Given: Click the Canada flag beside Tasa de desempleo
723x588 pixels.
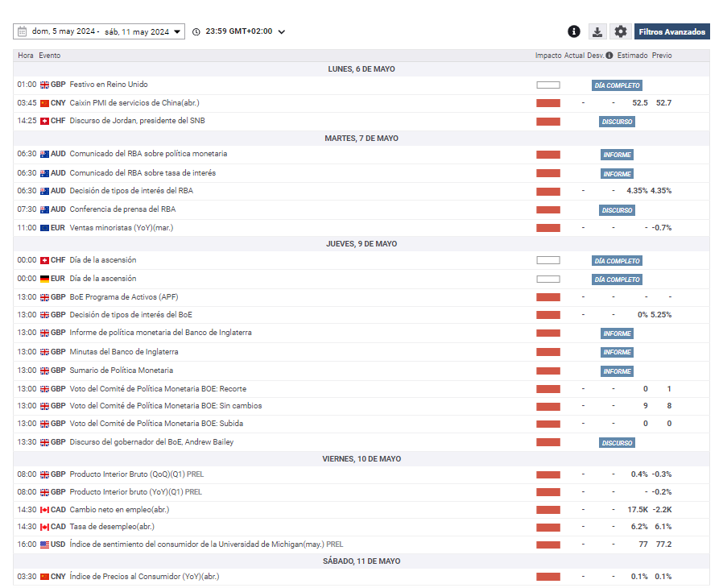Looking at the screenshot, I should click(45, 527).
